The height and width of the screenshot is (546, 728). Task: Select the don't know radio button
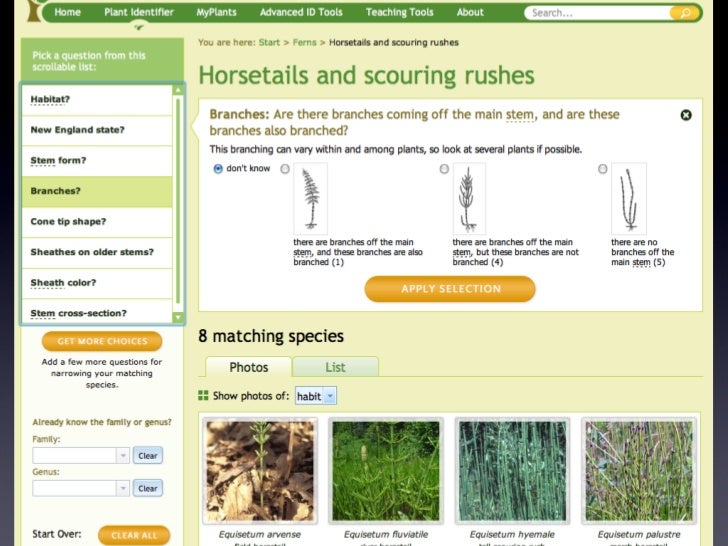pos(218,169)
